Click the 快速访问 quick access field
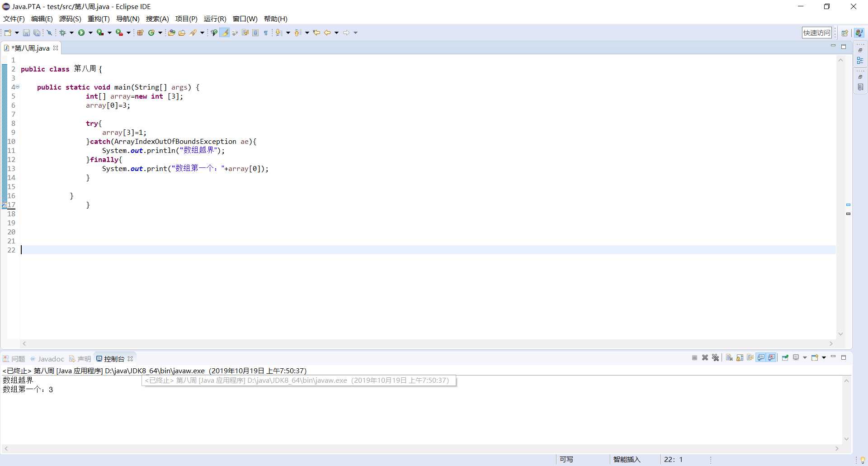 tap(817, 33)
